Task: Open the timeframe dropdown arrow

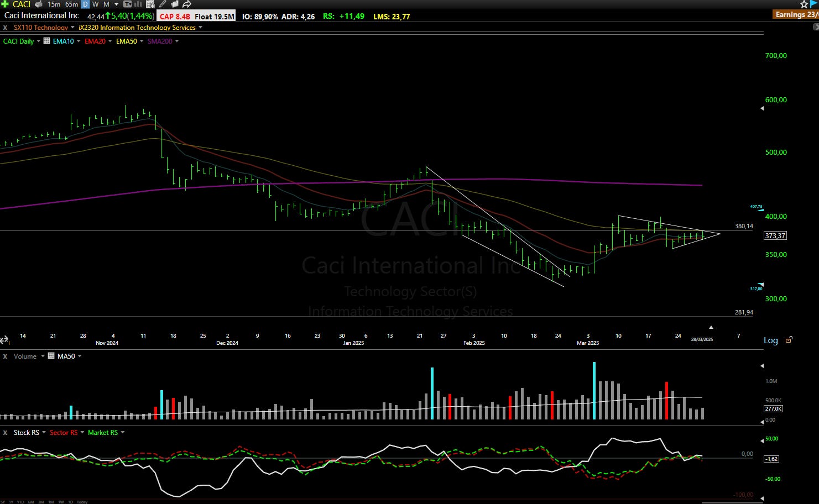Action: click(x=116, y=4)
